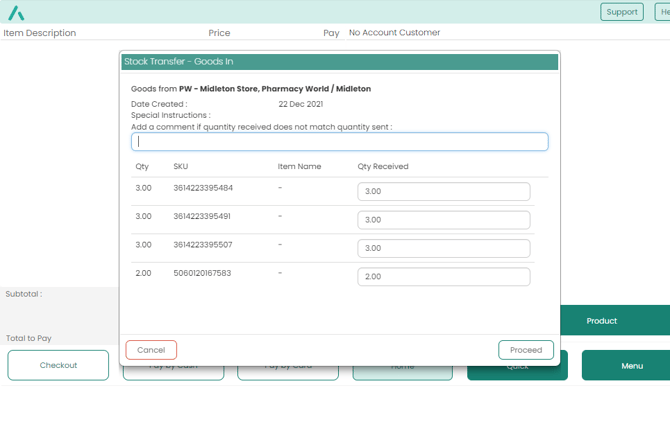The height and width of the screenshot is (431, 670).
Task: Focus the quantity mismatch comment field
Action: (x=340, y=142)
